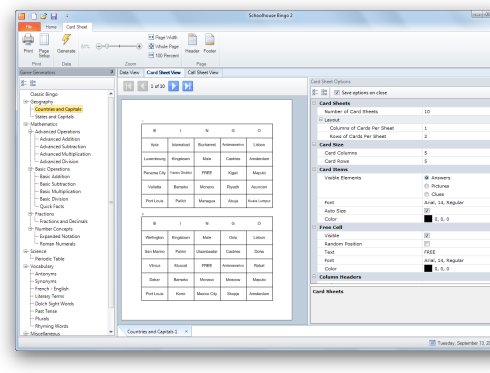Select the Card Sheet ribbon tab

(x=76, y=27)
